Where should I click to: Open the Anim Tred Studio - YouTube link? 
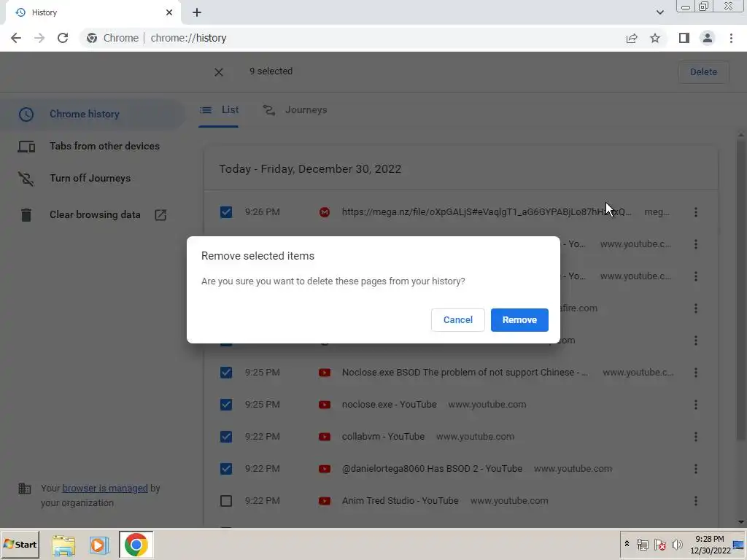[400, 501]
